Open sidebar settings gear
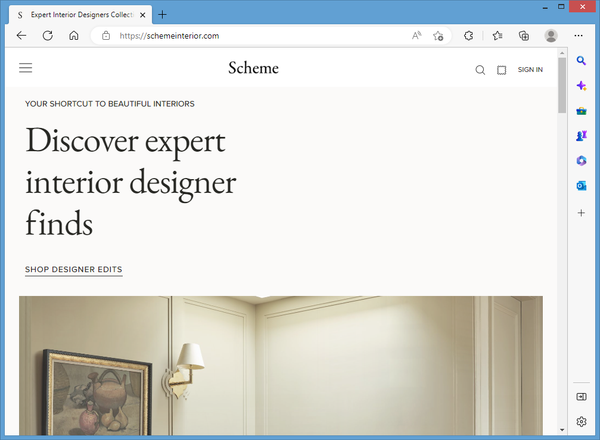Viewport: 600px width, 440px height. (581, 422)
